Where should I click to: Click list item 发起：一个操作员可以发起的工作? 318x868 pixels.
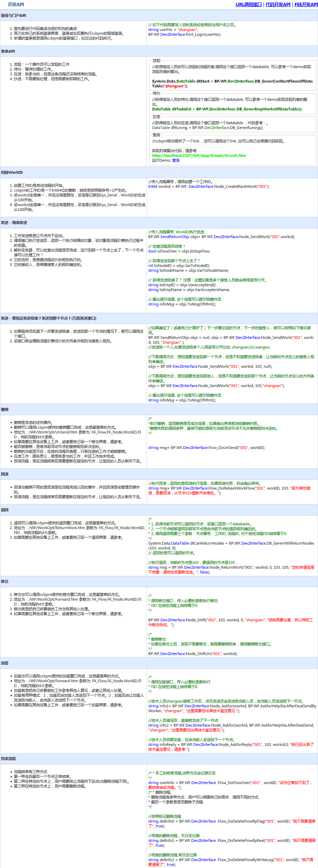pos(42,64)
